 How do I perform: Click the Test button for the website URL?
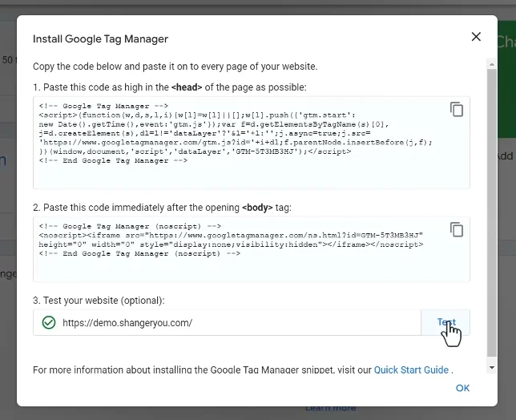pyautogui.click(x=445, y=322)
